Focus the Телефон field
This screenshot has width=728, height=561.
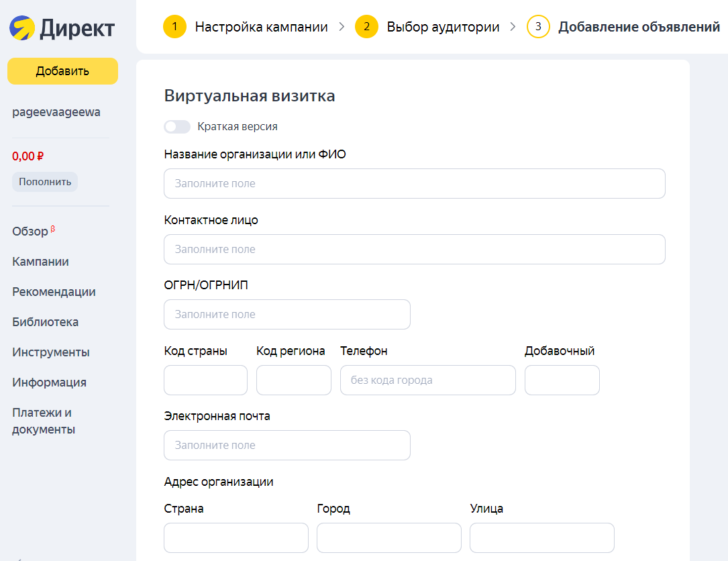(x=428, y=380)
